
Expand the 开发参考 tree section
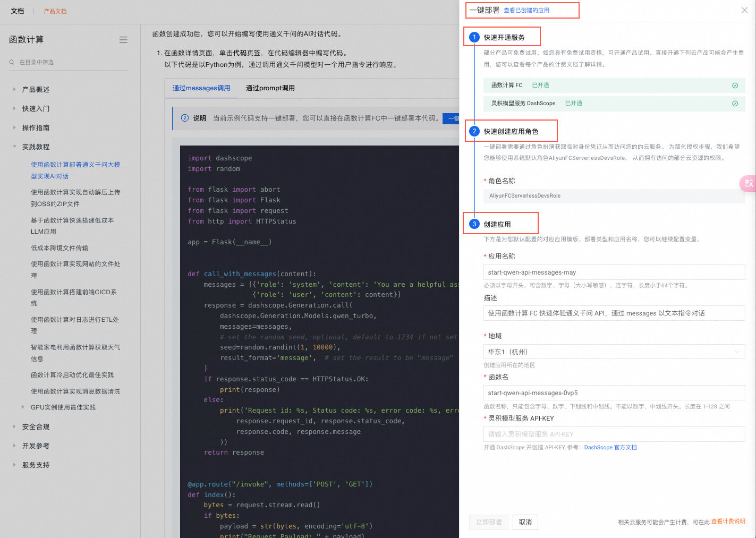click(14, 446)
